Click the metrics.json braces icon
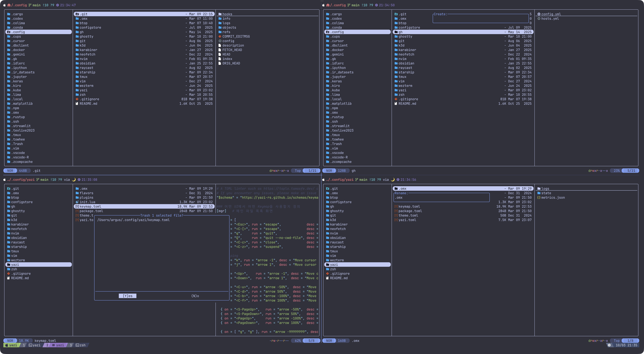Viewport: 644px width, 354px height. tap(539, 198)
